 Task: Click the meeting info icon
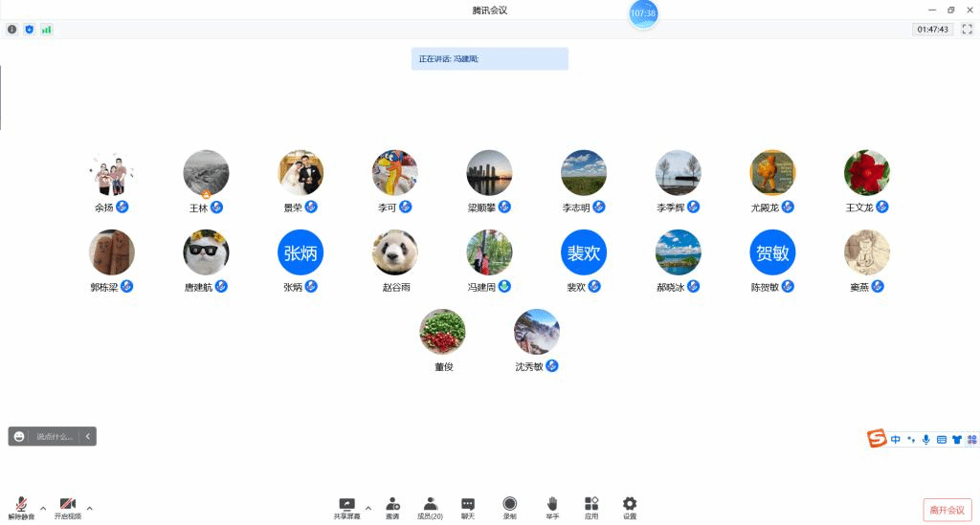point(11,30)
